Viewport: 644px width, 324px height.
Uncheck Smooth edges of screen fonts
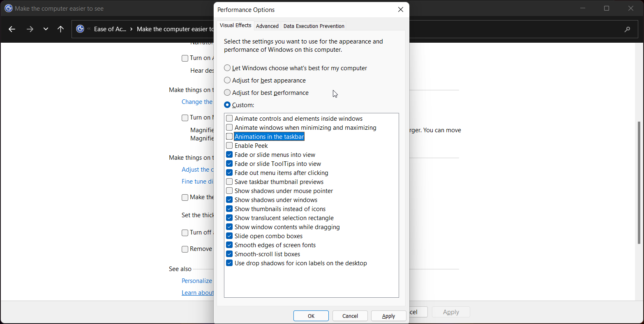(x=229, y=245)
